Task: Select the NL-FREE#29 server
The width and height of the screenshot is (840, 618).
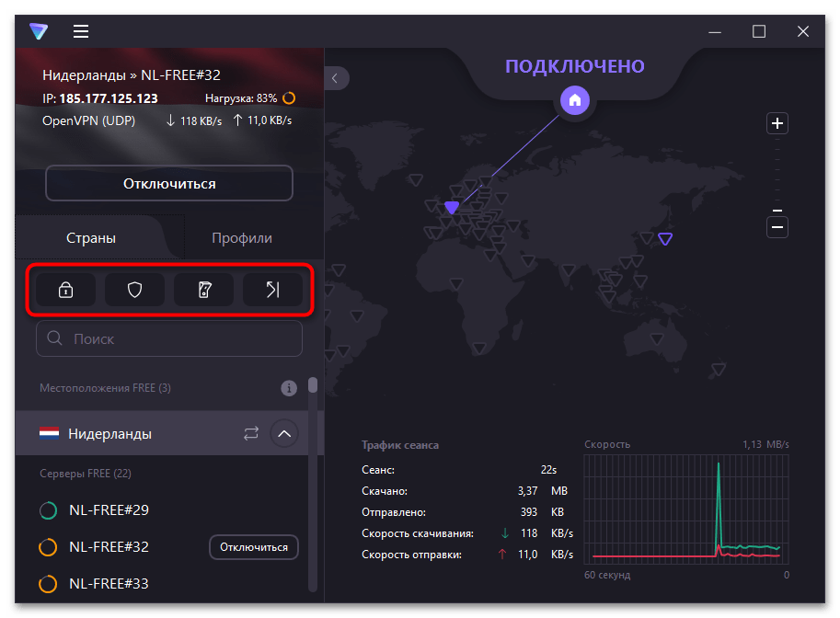Action: 109,510
